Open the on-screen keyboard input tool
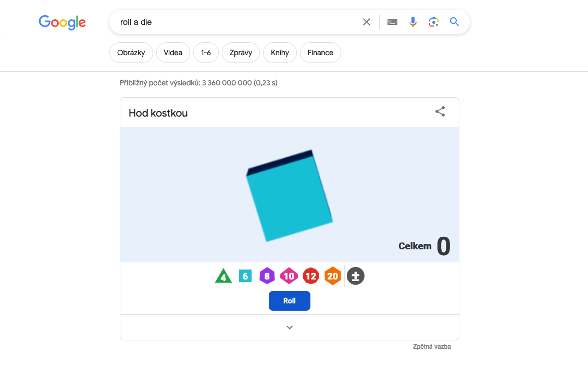 tap(392, 22)
